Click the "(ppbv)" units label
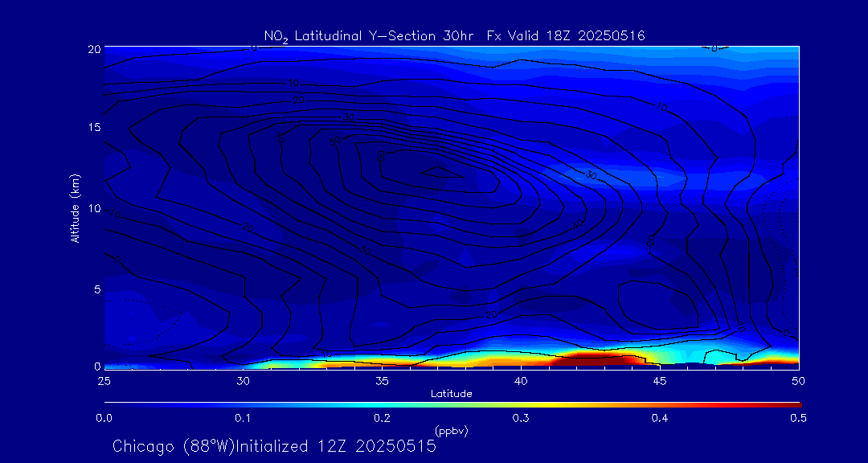The image size is (868, 463). 452,432
